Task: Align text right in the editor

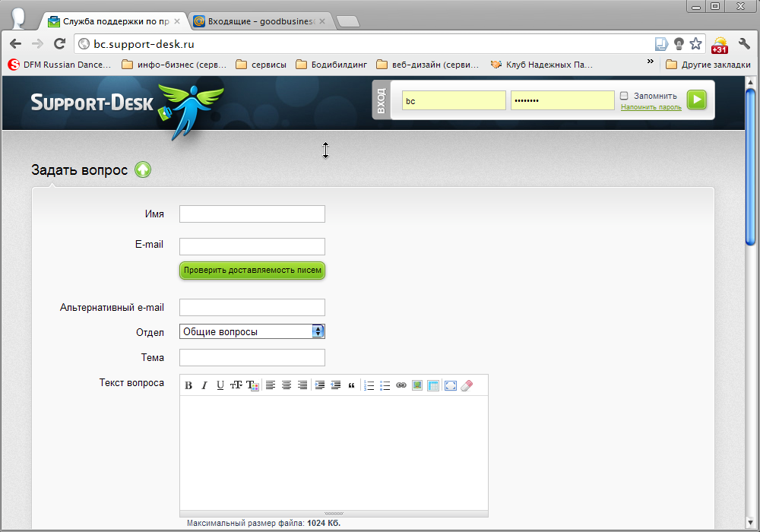Action: click(x=302, y=385)
